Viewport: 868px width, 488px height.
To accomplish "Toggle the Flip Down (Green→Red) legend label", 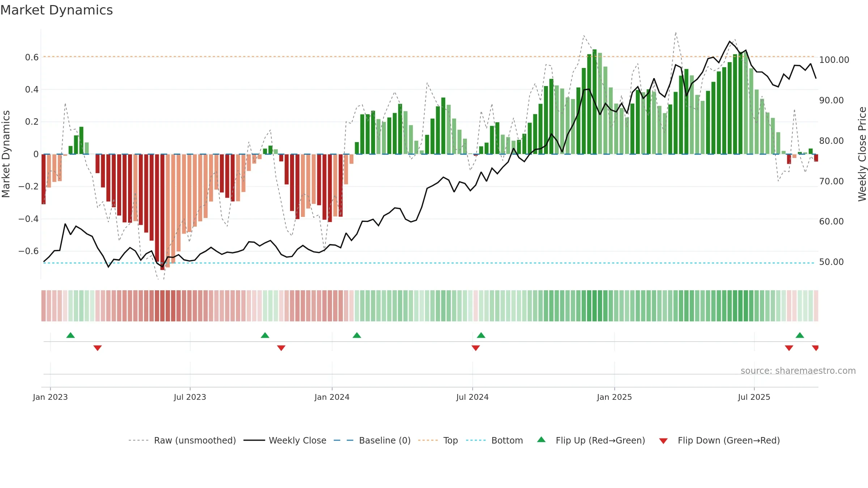I will [x=729, y=440].
